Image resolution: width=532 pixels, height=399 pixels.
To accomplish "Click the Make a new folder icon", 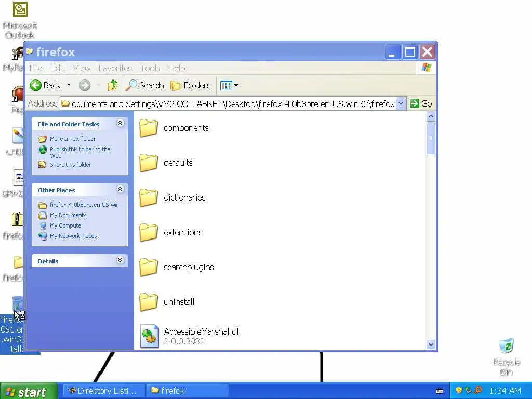I will pyautogui.click(x=43, y=139).
